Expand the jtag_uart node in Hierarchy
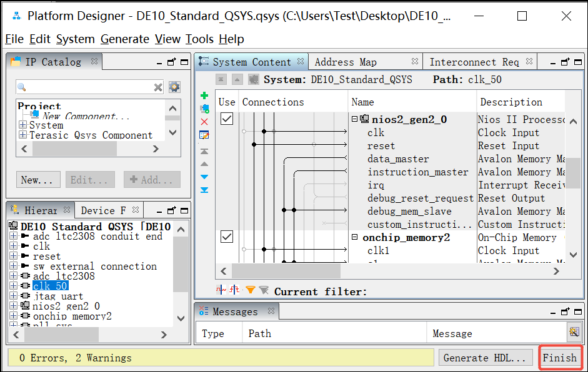This screenshot has width=588, height=372. click(x=14, y=296)
